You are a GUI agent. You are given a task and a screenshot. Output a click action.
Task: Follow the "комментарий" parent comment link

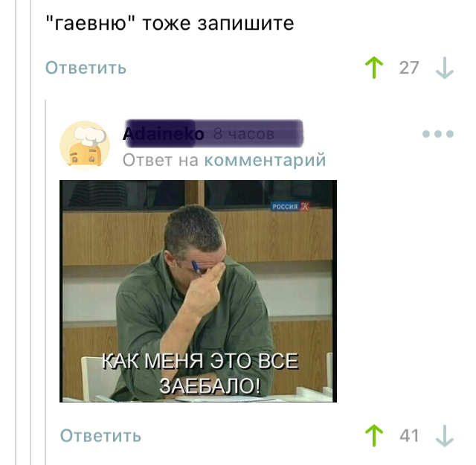(265, 160)
